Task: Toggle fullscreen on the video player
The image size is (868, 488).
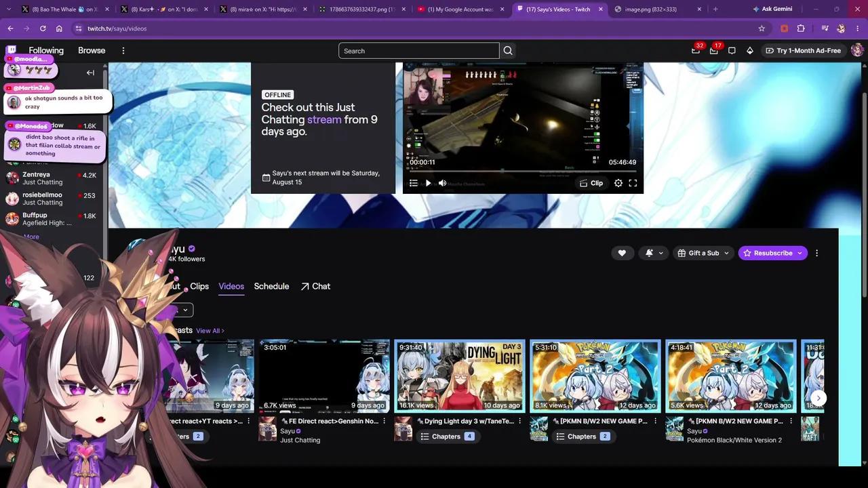Action: pyautogui.click(x=633, y=183)
